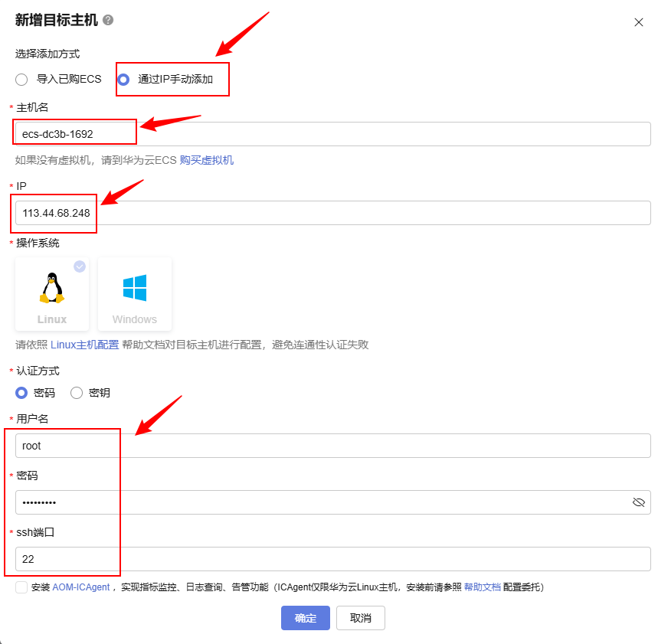
Task: Click the 用户名 input containing root
Action: [x=332, y=446]
